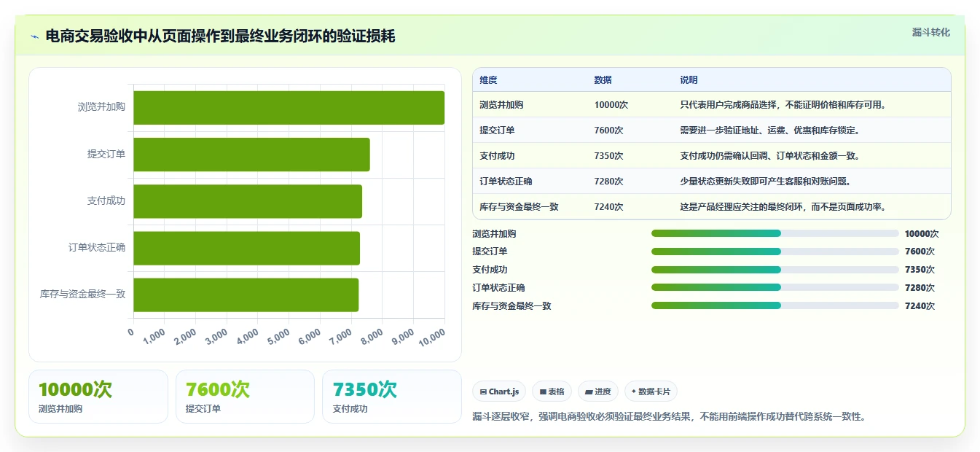This screenshot has height=452, width=980.
Task: Click the 浏览并加购 progress bar
Action: coord(775,233)
